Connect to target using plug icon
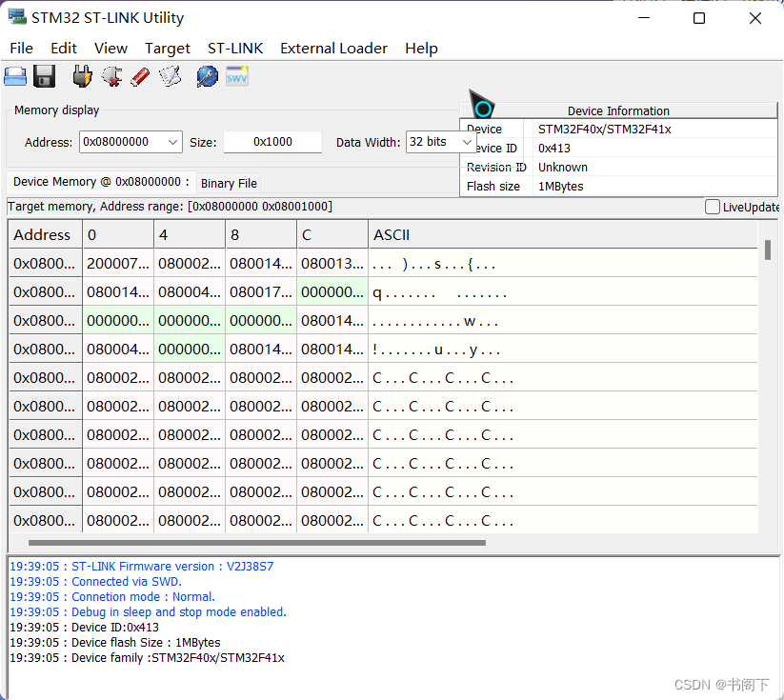Screen dimensions: 784x700 [x=82, y=77]
